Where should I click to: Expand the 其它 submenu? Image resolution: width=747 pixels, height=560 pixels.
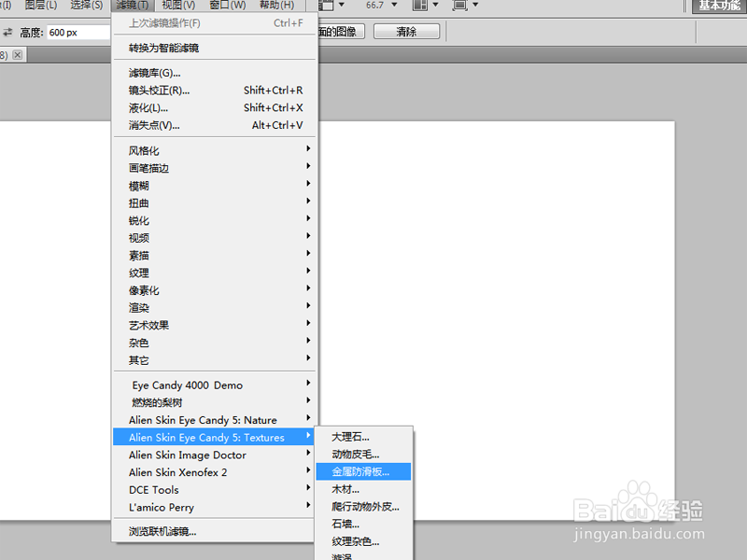click(x=215, y=360)
